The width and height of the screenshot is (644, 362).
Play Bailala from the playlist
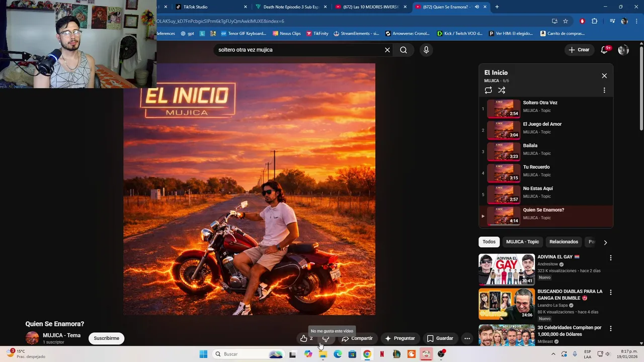546,152
